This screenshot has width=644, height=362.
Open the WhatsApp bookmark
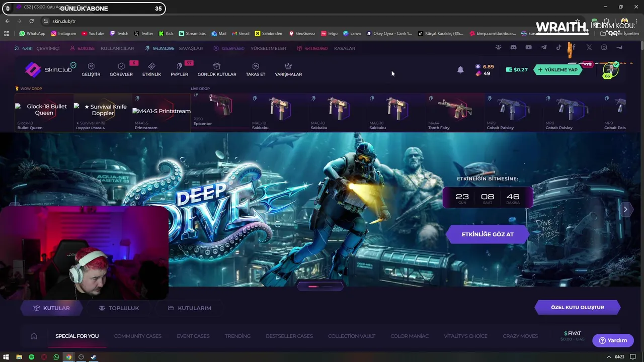coord(32,34)
